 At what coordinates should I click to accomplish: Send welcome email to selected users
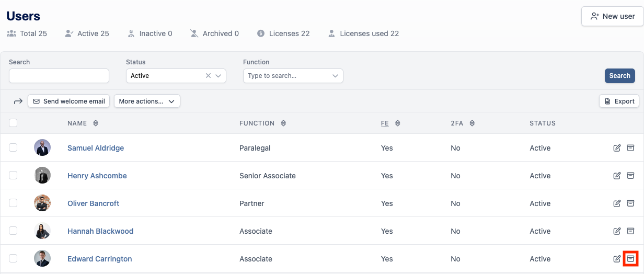(x=68, y=101)
